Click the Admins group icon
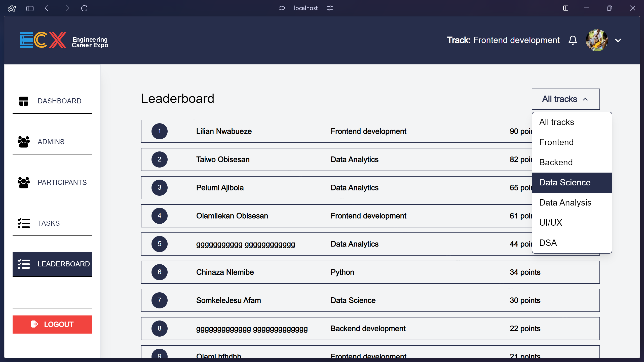The image size is (644, 362). [x=24, y=142]
